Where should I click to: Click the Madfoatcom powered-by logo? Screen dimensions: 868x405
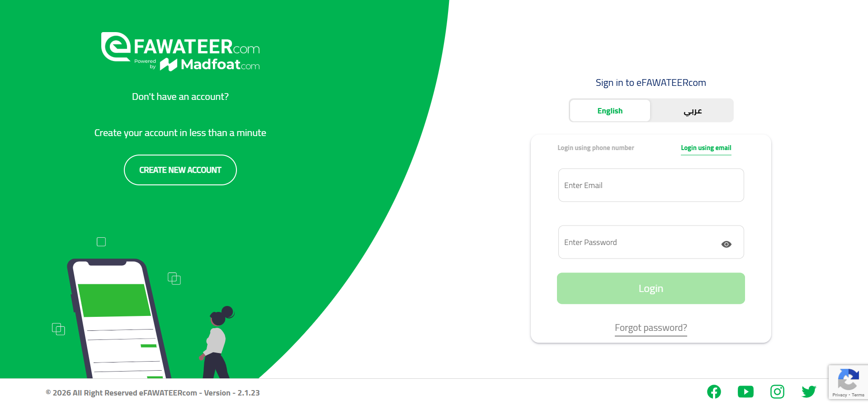pos(210,65)
